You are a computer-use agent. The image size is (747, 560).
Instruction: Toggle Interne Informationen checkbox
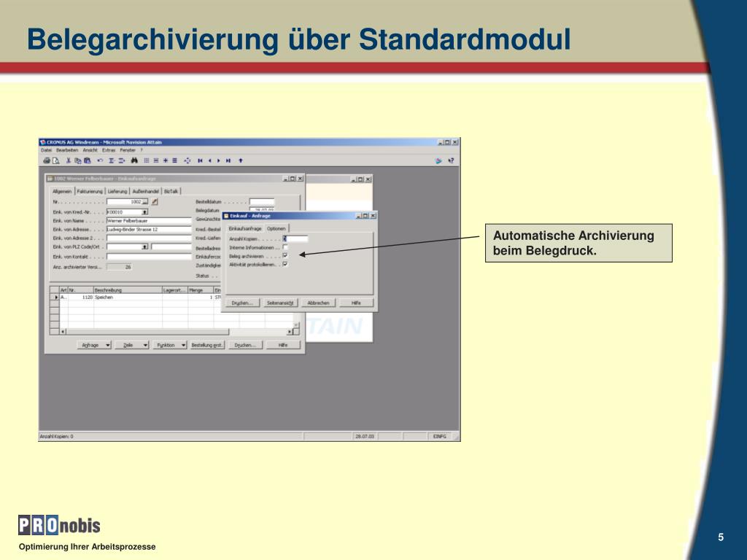coord(285,247)
